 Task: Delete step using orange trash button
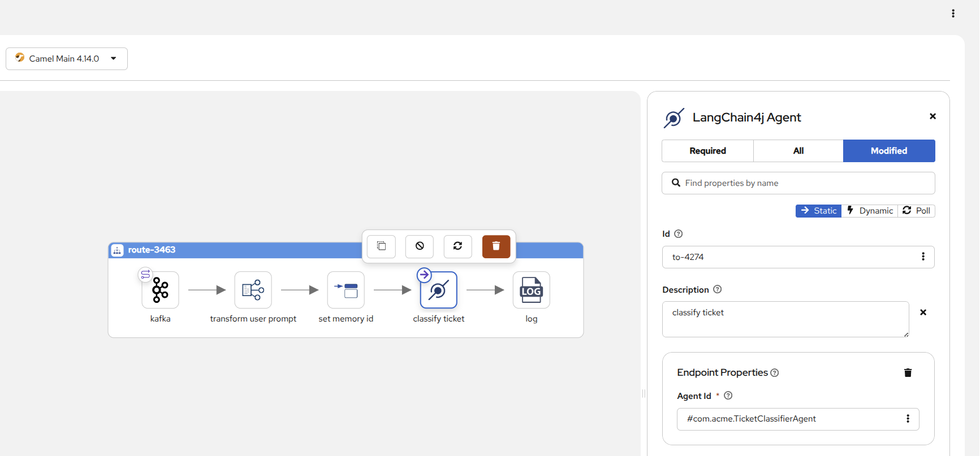tap(496, 246)
